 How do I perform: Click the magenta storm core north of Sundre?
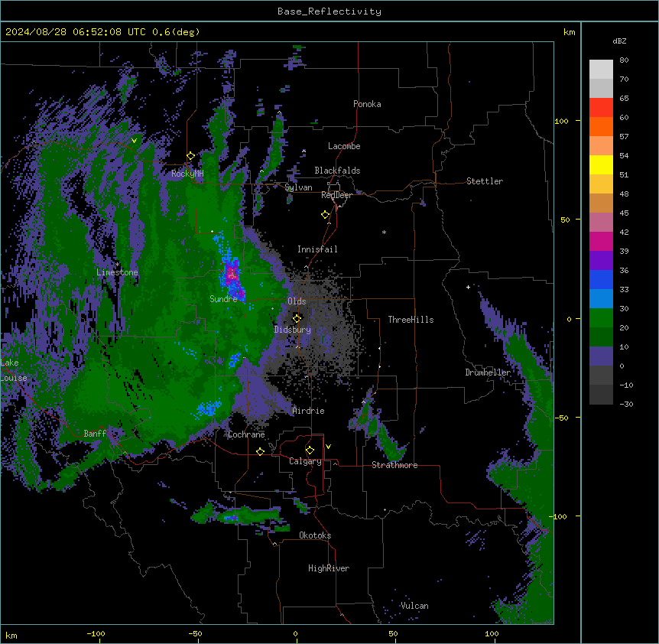(x=232, y=275)
